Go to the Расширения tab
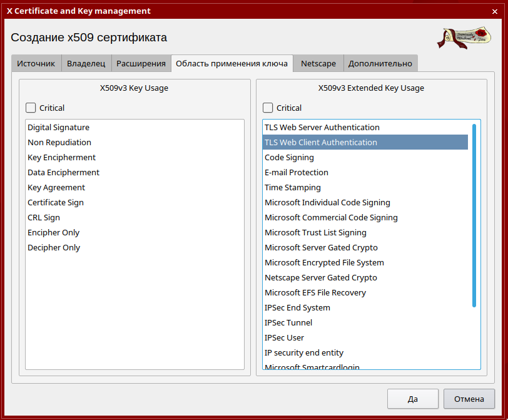The image size is (508, 420). 141,63
